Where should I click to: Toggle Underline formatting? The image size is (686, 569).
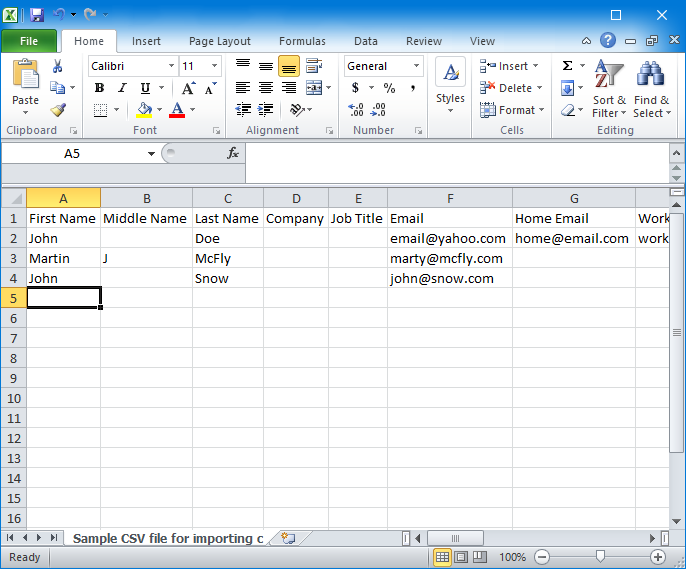145,88
